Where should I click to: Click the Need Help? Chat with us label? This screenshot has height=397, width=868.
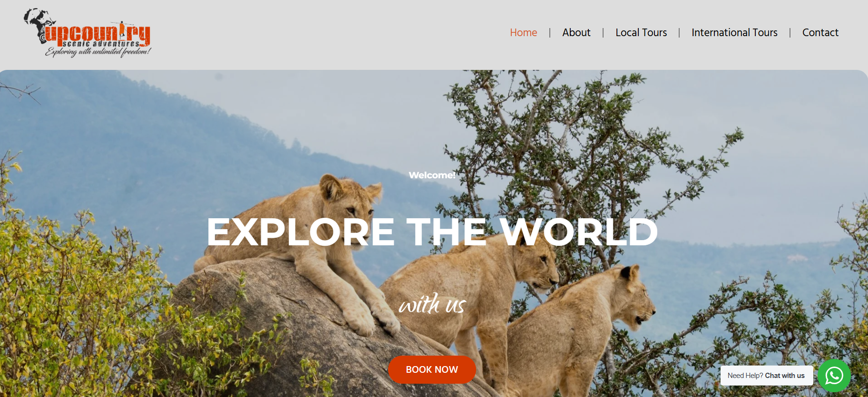pos(766,376)
